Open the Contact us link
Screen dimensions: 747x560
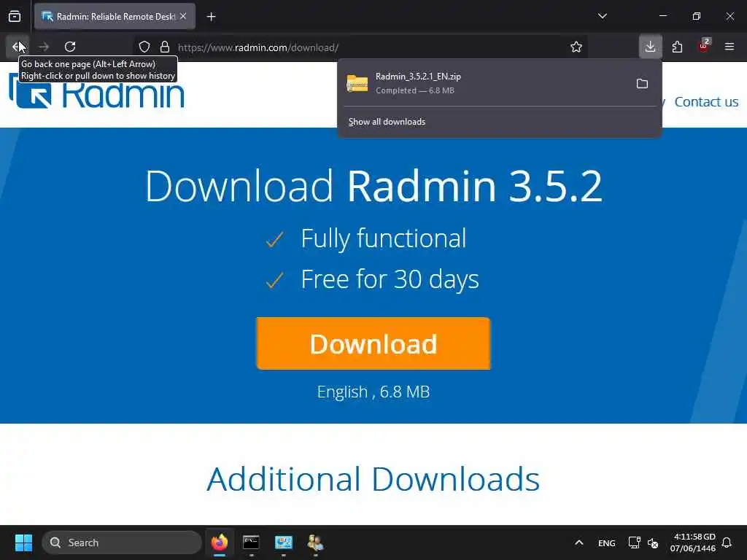pos(706,101)
